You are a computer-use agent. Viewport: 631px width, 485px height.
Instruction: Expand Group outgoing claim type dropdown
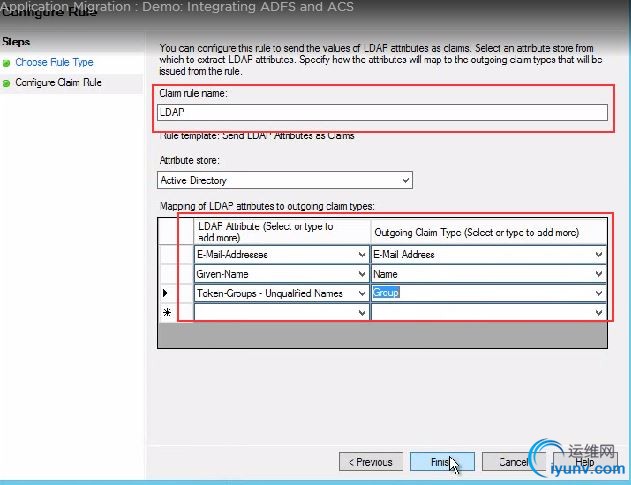pyautogui.click(x=599, y=293)
